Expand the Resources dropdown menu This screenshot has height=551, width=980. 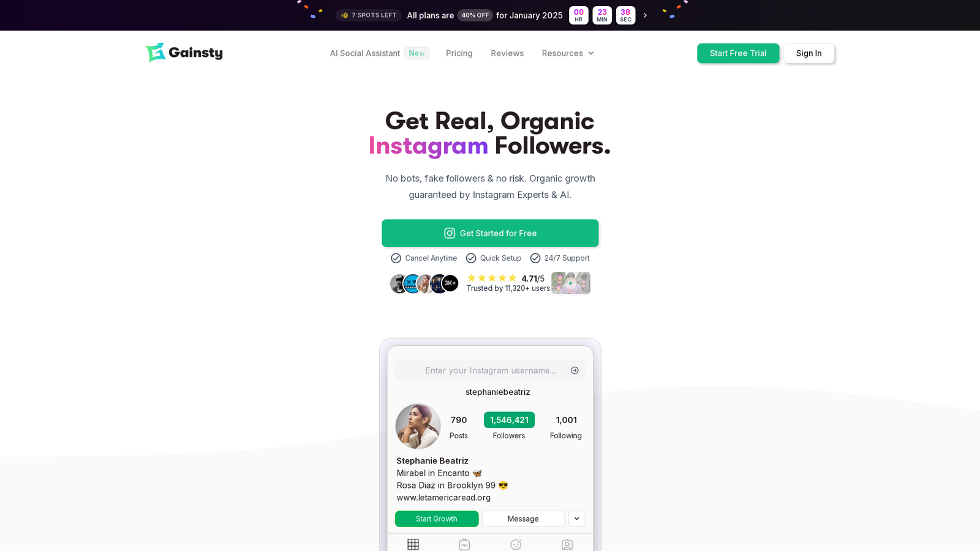(x=568, y=53)
